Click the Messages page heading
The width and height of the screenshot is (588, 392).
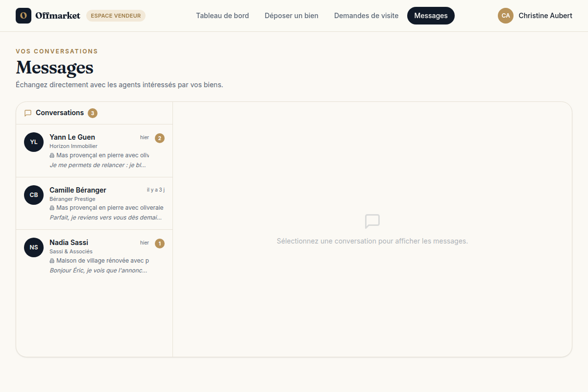coord(54,68)
